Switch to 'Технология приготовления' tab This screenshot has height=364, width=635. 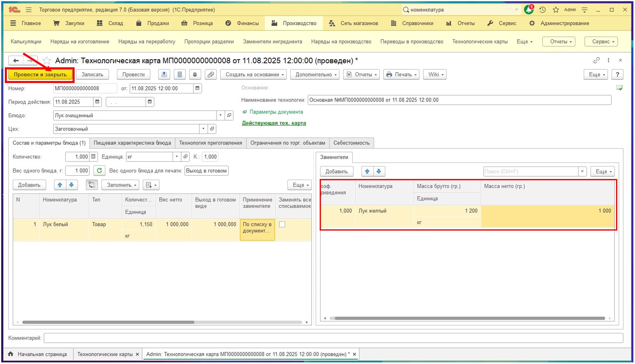click(x=210, y=143)
